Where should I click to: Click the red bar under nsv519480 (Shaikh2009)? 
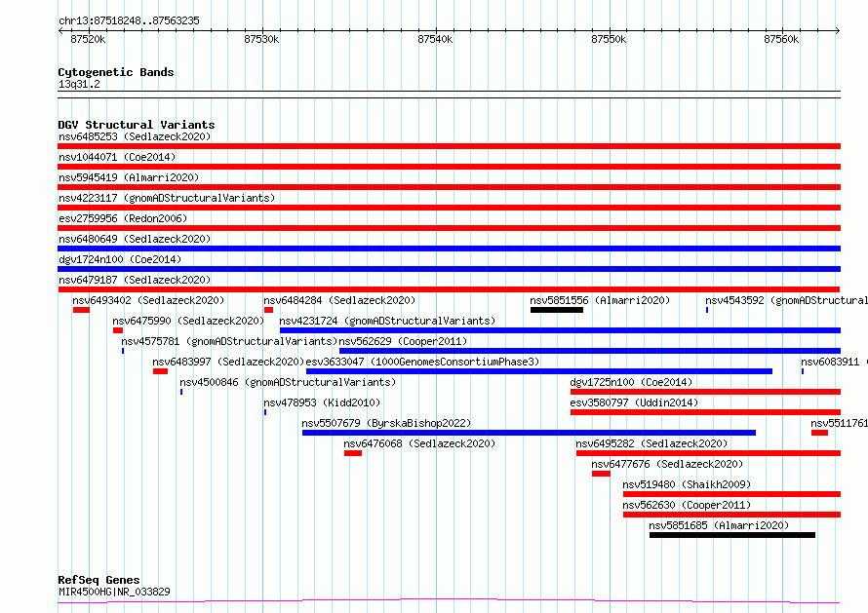click(x=731, y=494)
